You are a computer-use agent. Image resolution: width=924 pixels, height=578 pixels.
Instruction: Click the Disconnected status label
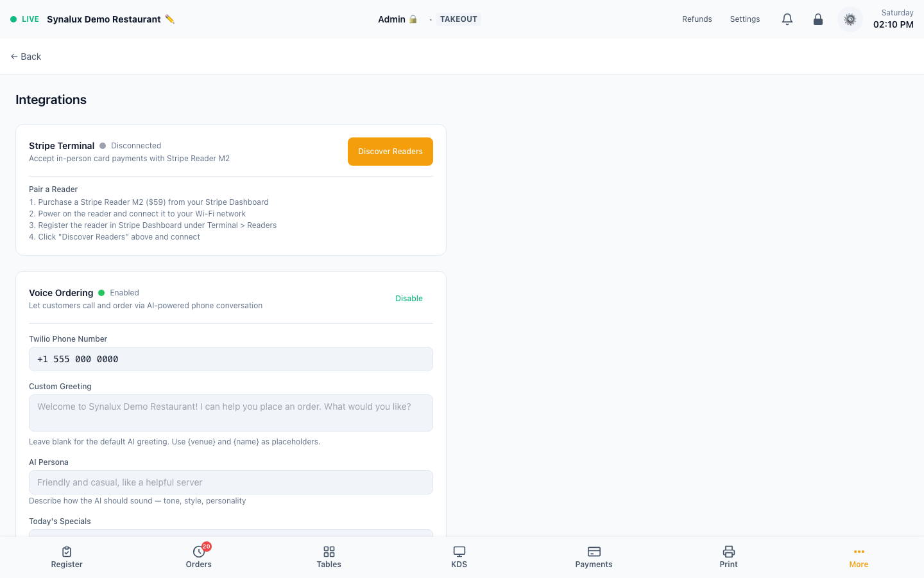(x=136, y=146)
